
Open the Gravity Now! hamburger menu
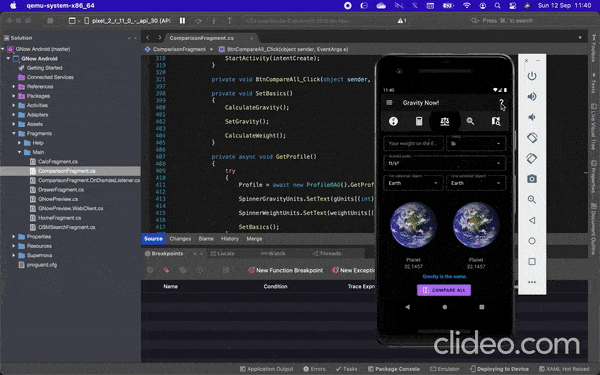pos(389,103)
